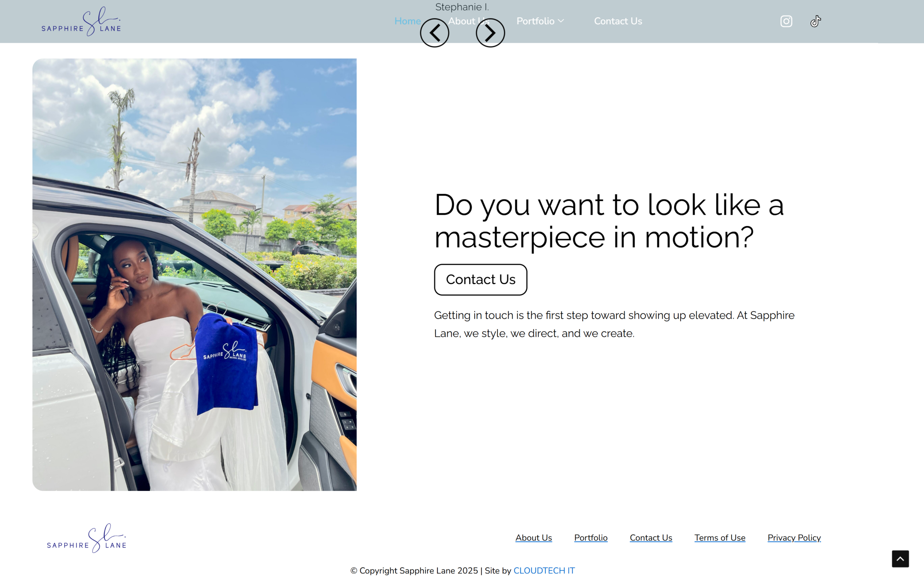Screen dimensions: 924x583
Task: Select Home in the navigation bar
Action: point(407,21)
